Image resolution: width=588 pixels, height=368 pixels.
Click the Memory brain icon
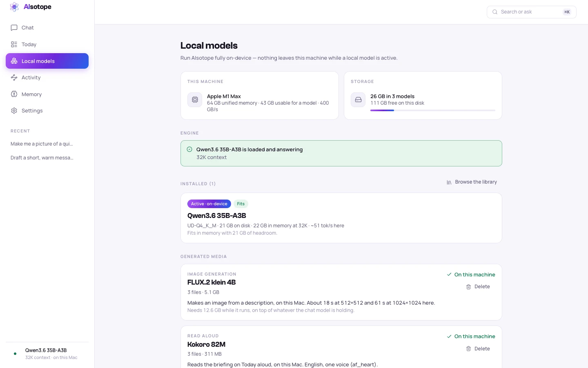pos(14,94)
